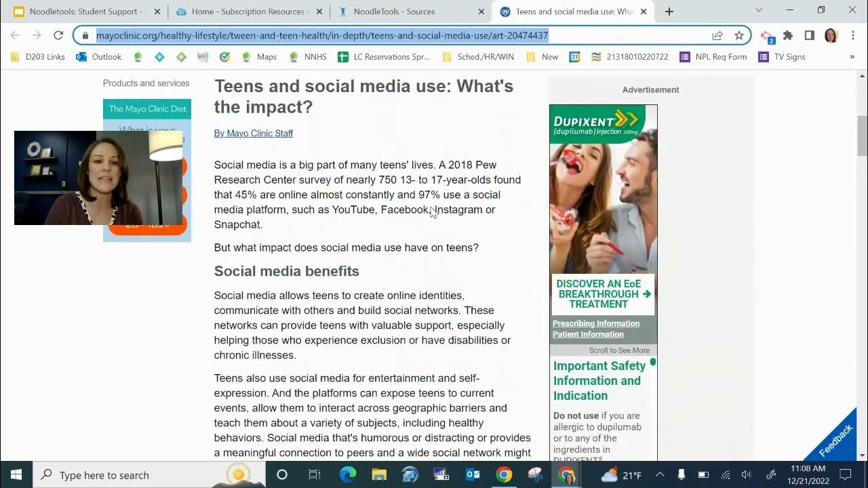This screenshot has width=868, height=488.
Task: Open Chrome's three-dot menu
Action: [853, 36]
